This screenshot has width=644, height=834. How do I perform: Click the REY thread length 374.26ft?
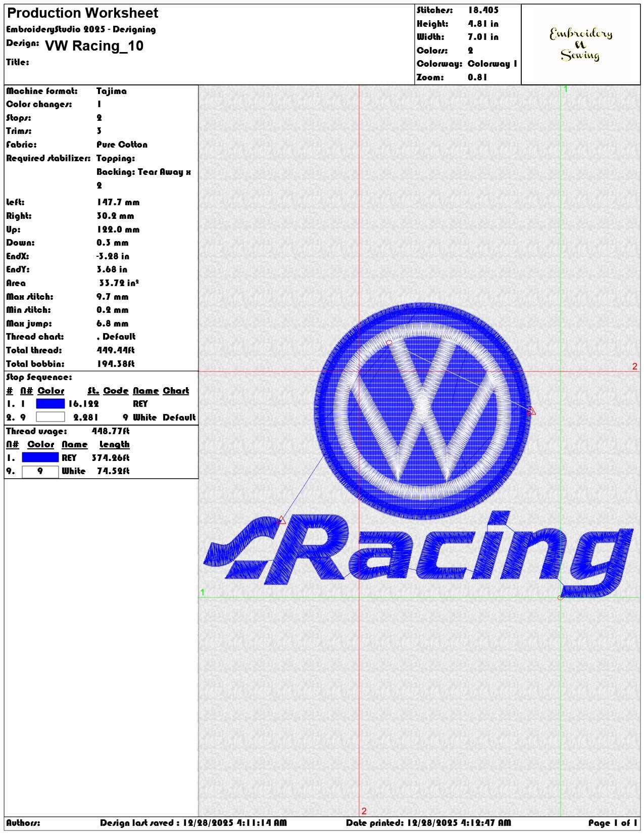pyautogui.click(x=111, y=458)
